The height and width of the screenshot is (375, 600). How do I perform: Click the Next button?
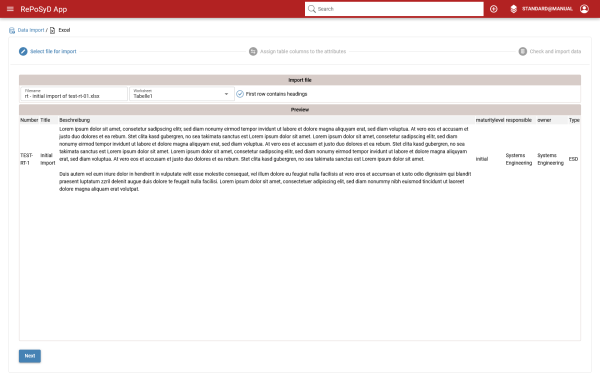coord(30,356)
